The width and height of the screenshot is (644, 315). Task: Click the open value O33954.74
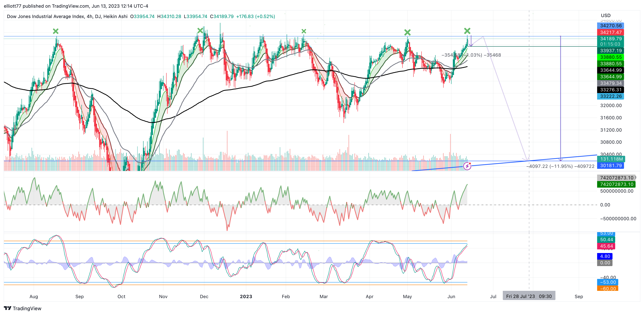pos(142,16)
